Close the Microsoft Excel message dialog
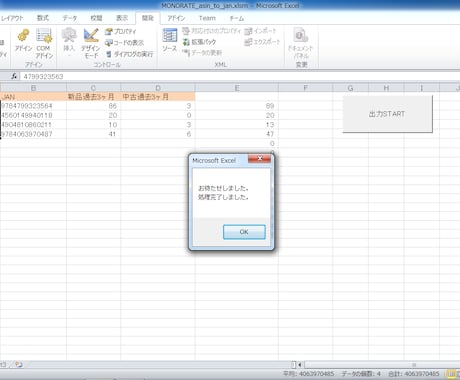This screenshot has width=460, height=380. [x=259, y=158]
